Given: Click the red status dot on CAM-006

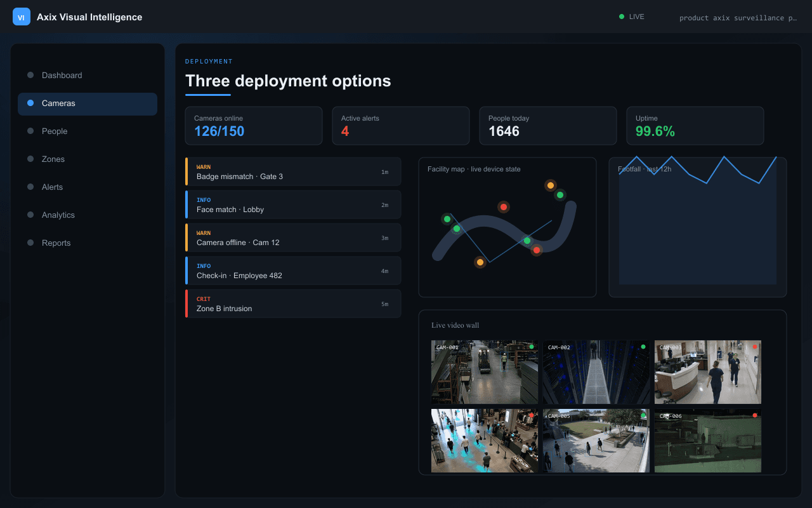Looking at the screenshot, I should point(755,415).
